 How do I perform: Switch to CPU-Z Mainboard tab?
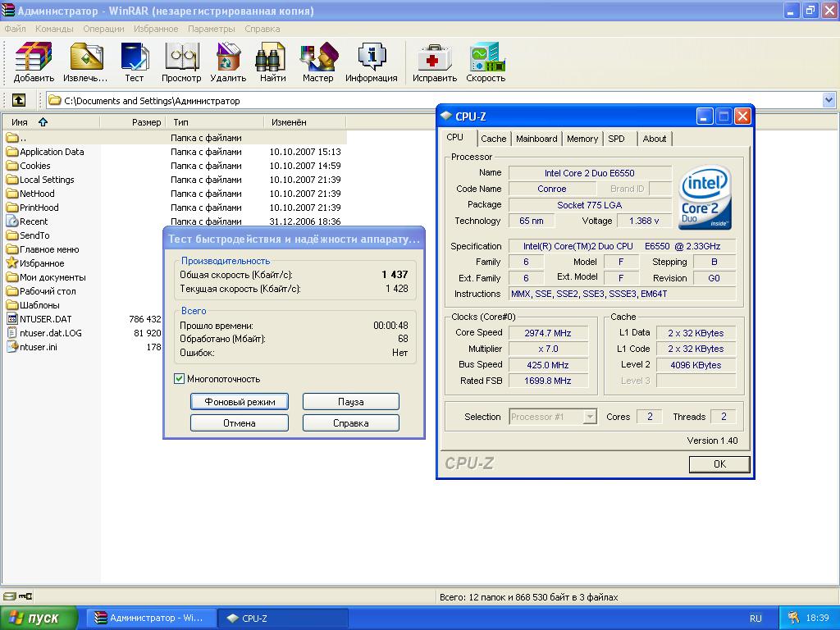point(536,139)
